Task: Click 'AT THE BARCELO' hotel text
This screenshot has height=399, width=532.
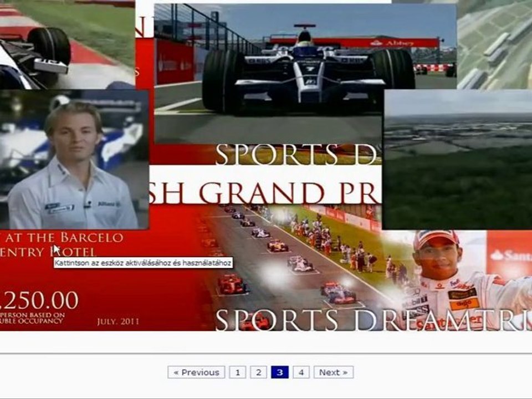Action: click(x=64, y=237)
